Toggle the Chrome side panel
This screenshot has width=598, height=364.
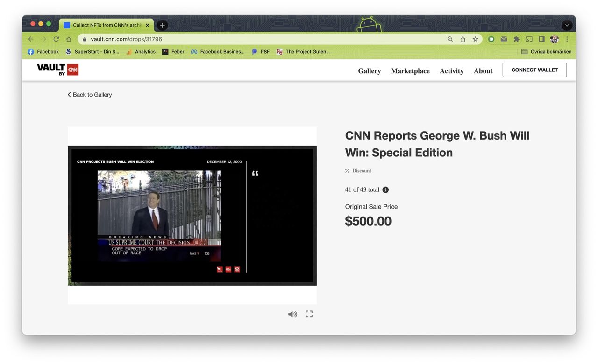(541, 39)
